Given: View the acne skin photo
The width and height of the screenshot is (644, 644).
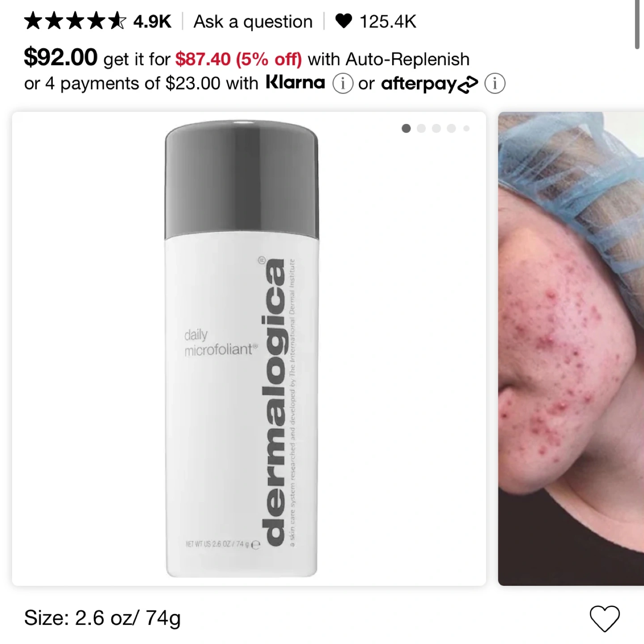Looking at the screenshot, I should (571, 349).
